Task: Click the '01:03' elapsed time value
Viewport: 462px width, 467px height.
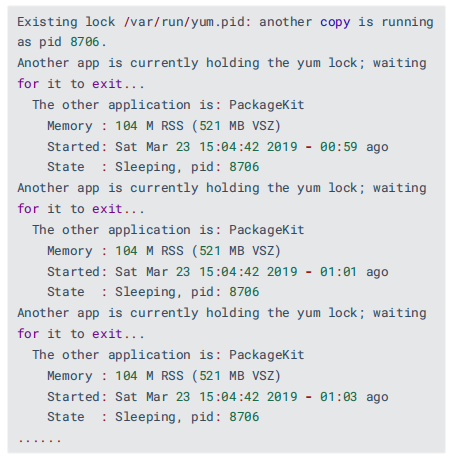Action: tap(339, 396)
